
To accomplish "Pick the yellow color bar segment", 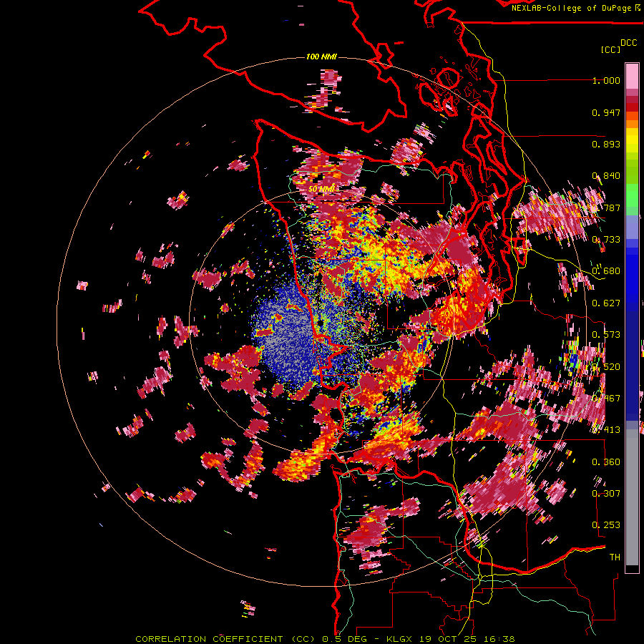I will coord(632,140).
